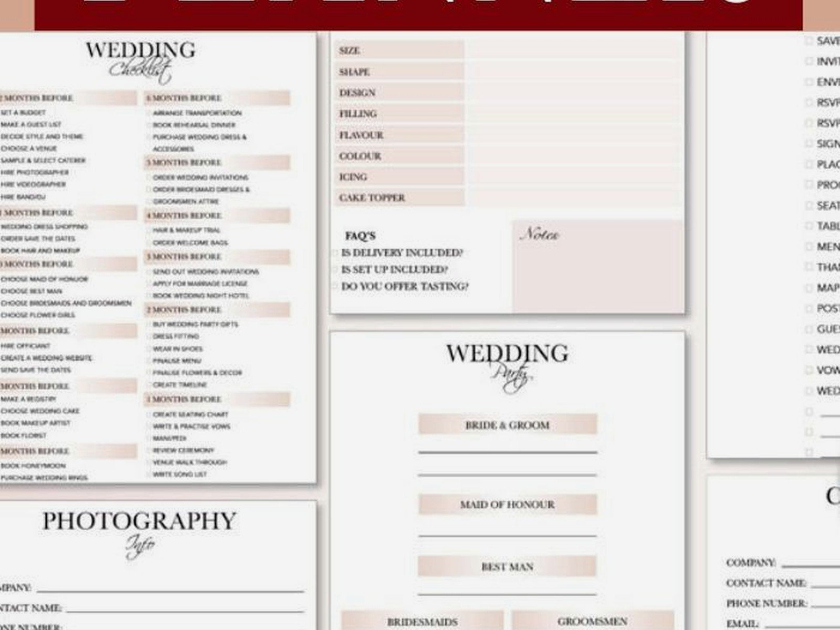The height and width of the screenshot is (630, 840).
Task: Click the BEST MAN section header
Action: [508, 566]
